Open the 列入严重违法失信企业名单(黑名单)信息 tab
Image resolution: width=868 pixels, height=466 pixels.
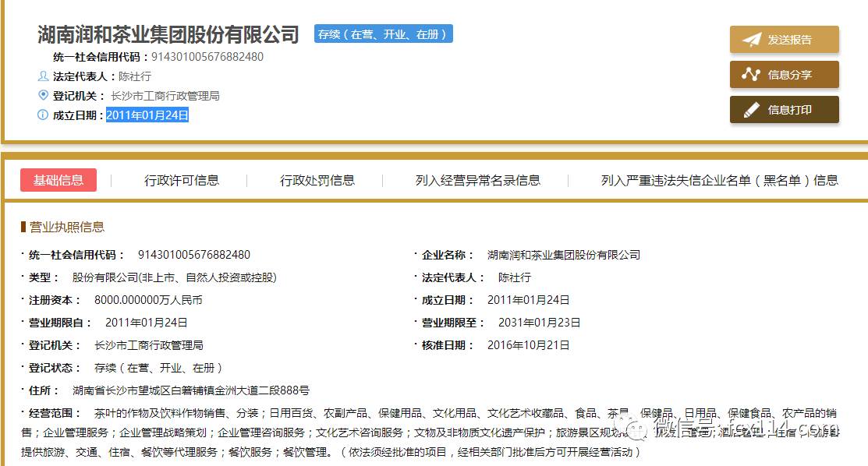point(720,181)
